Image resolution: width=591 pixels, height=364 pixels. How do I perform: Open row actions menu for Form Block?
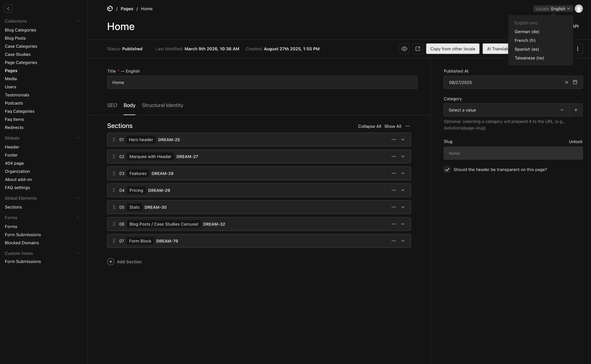click(x=393, y=241)
